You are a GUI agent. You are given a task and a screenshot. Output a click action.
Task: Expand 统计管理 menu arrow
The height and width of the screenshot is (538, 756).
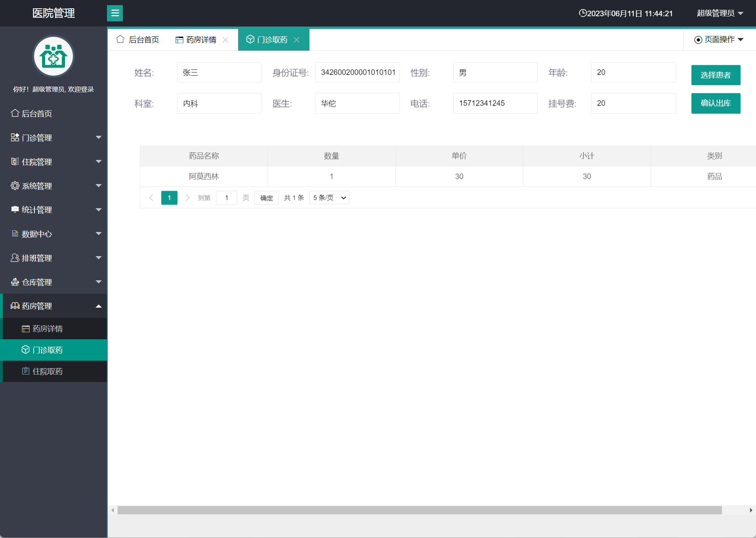click(99, 210)
